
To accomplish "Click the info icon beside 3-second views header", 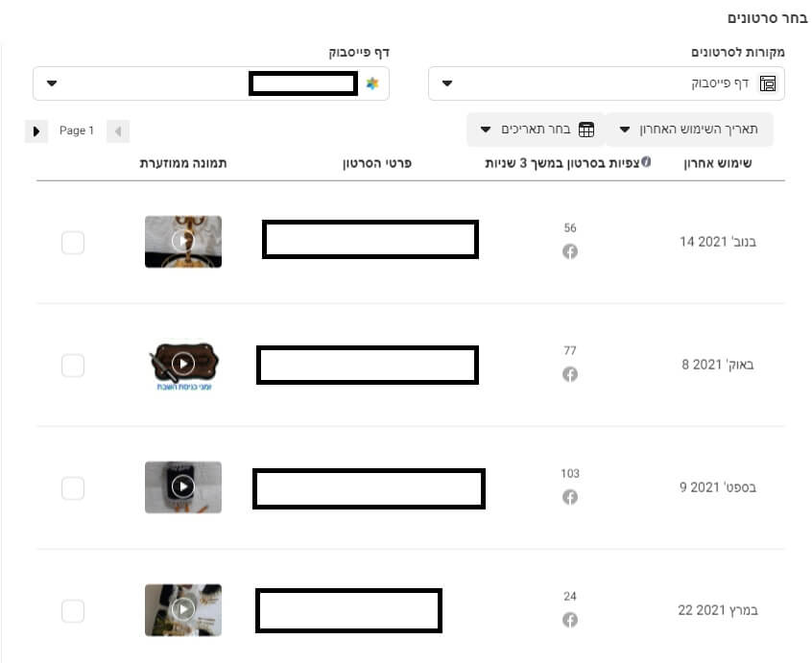I will (646, 162).
